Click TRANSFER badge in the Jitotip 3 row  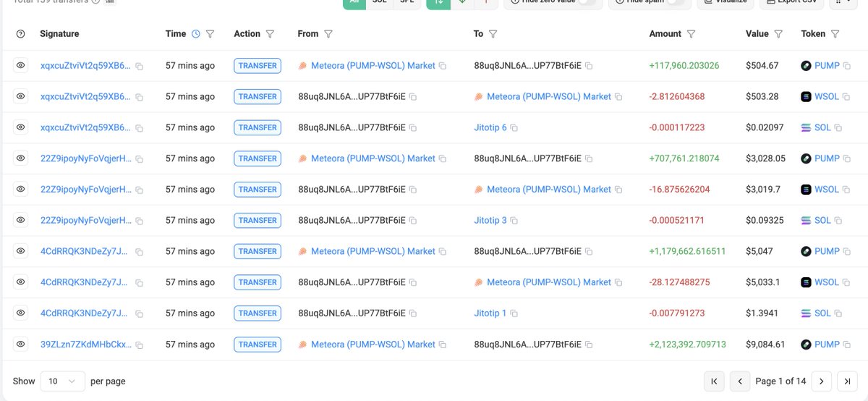258,220
